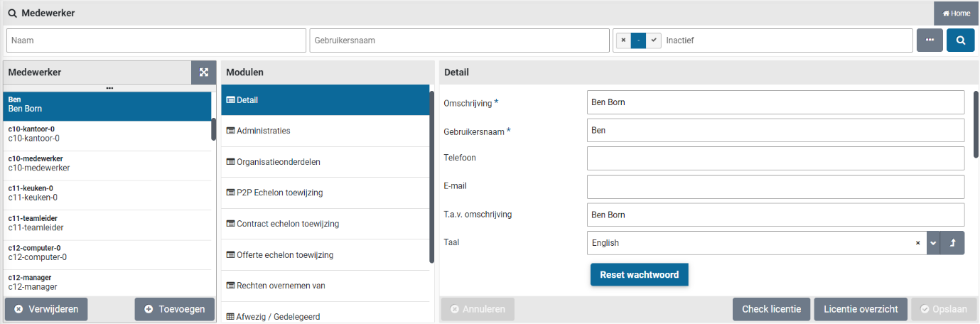
Task: Open the Administraties module
Action: pyautogui.click(x=325, y=131)
